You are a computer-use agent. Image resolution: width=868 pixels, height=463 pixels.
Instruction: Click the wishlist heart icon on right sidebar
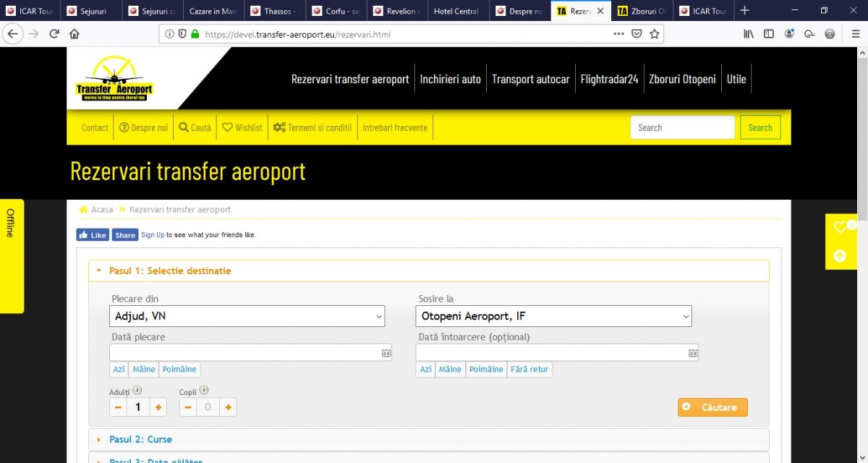tap(841, 227)
